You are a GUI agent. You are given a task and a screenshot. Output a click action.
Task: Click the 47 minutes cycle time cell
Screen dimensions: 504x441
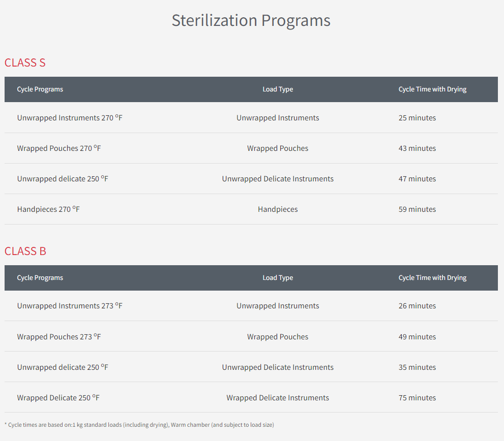pos(417,179)
